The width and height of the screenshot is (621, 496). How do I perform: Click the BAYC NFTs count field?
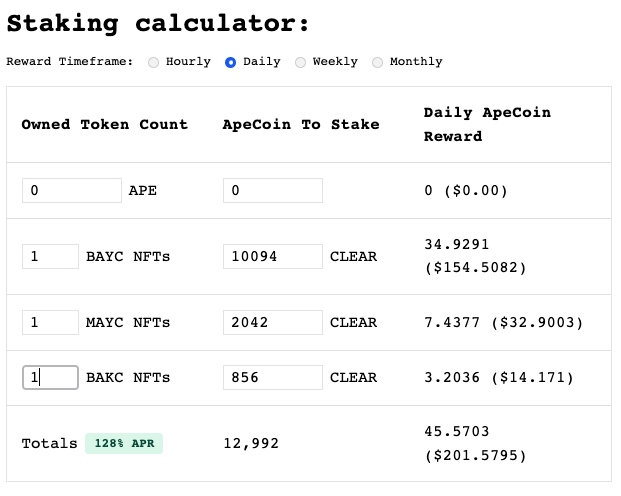(x=50, y=256)
